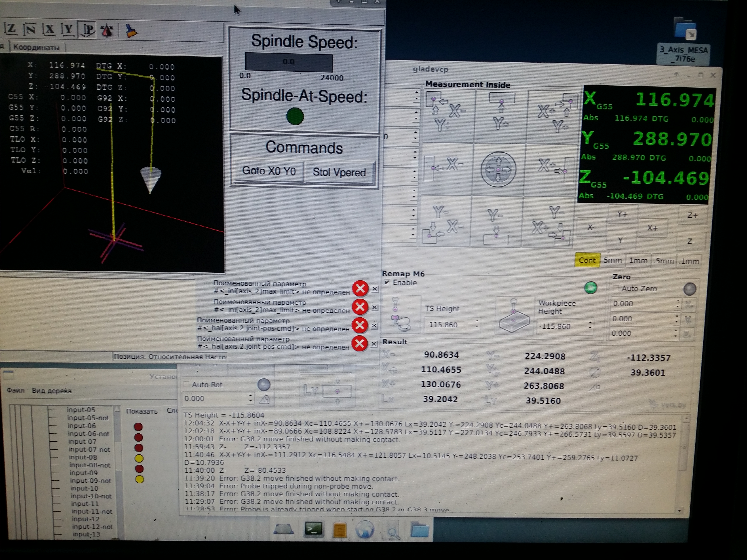
Task: Enable the Auto Zero checkbox
Action: pos(616,288)
